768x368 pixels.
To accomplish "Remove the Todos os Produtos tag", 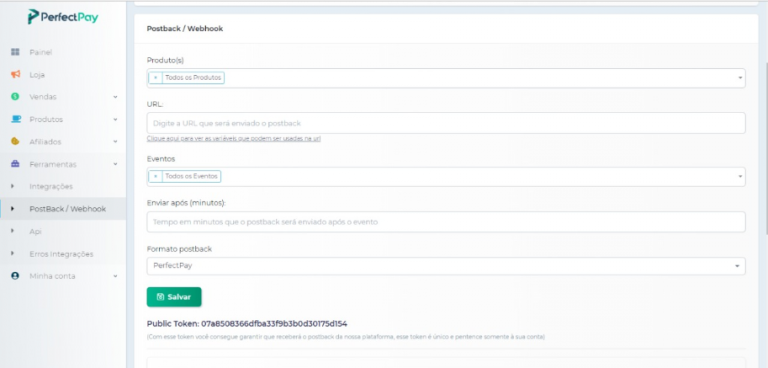I will point(155,78).
